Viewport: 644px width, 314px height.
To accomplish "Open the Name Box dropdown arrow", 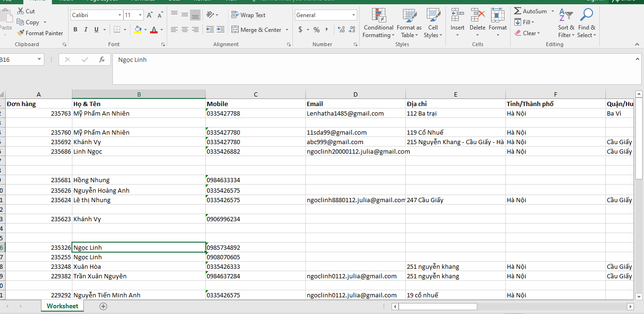I will point(39,60).
